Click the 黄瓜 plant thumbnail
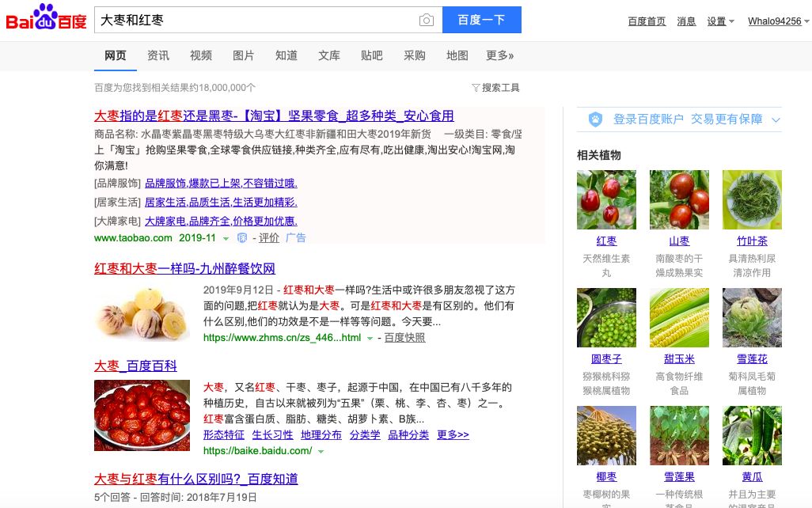 coord(752,435)
